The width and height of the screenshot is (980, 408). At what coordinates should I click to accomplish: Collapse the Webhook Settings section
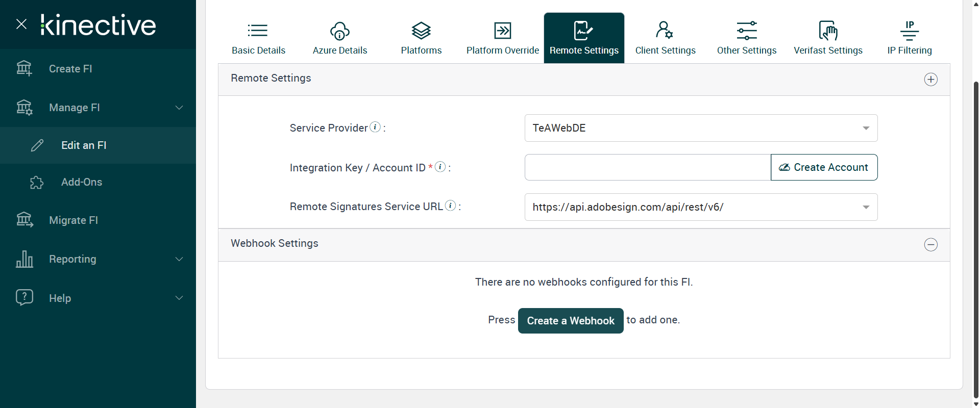coord(930,245)
